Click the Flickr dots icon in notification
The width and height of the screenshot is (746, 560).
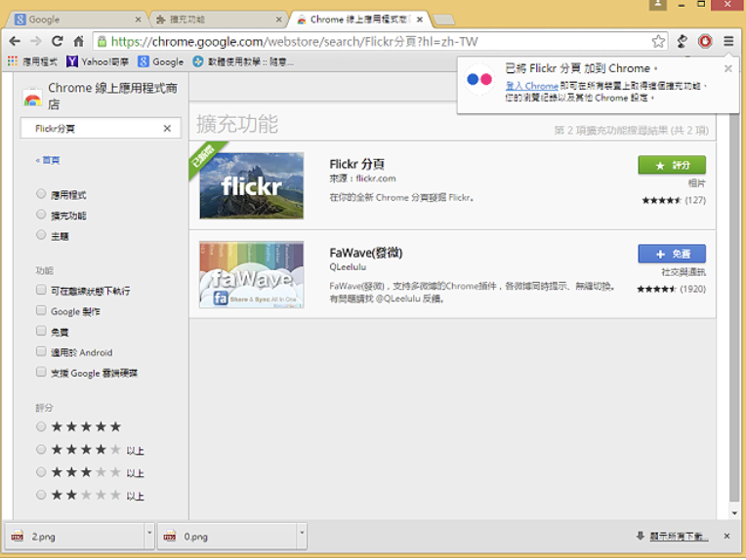tap(479, 79)
